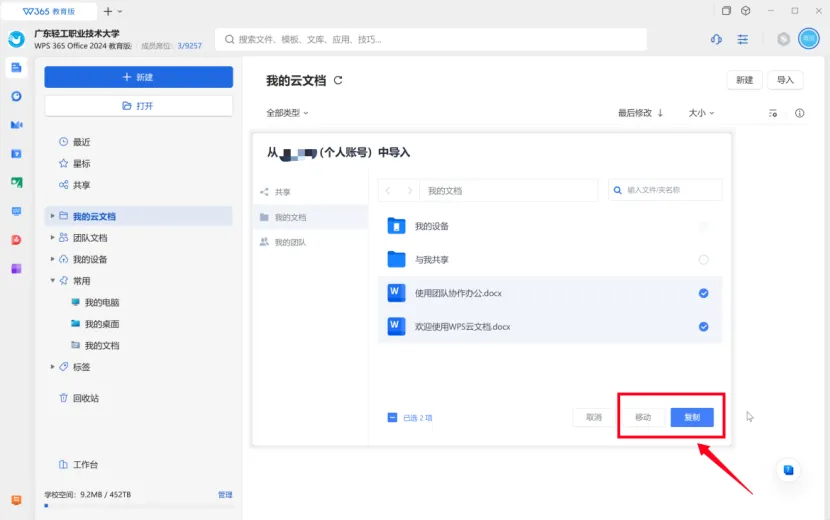Open the Documents icon in left rail
This screenshot has width=830, height=520.
click(x=16, y=67)
